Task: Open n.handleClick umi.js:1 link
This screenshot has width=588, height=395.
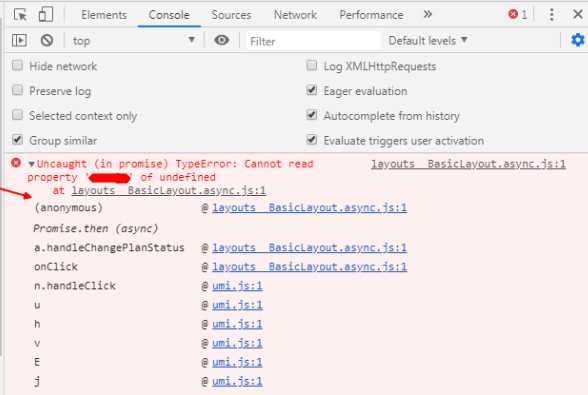Action: (237, 286)
